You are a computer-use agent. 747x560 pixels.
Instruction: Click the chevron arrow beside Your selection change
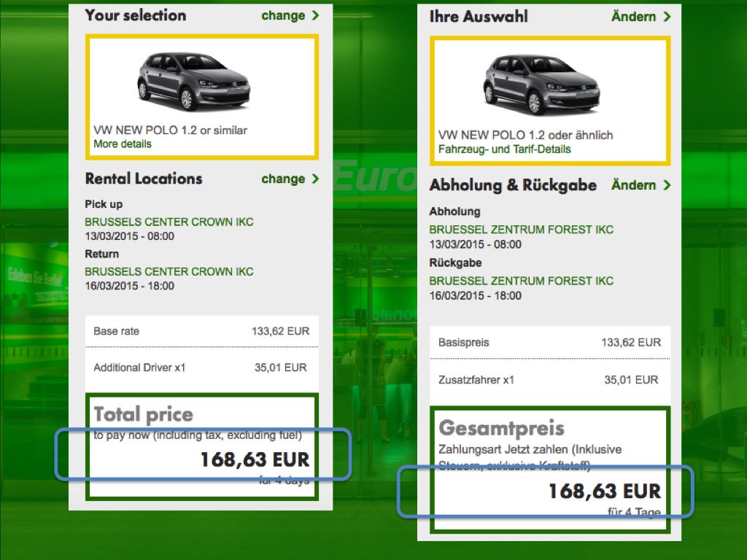click(x=315, y=15)
